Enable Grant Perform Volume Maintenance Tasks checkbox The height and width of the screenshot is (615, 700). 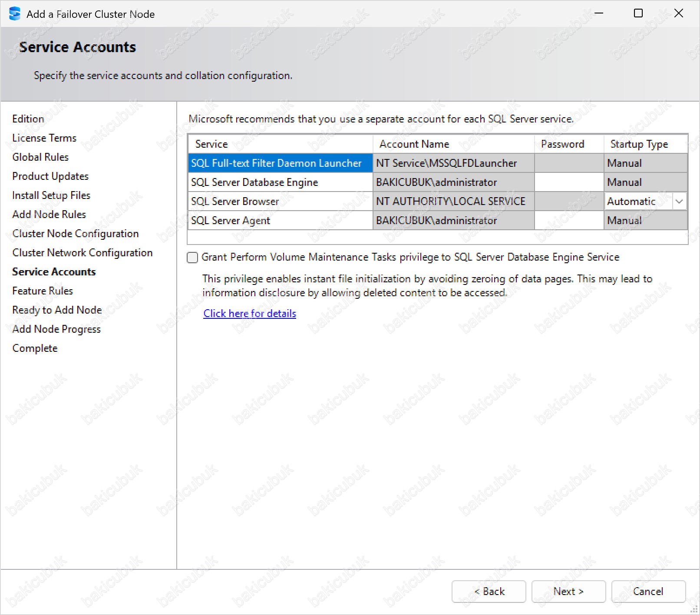click(192, 258)
